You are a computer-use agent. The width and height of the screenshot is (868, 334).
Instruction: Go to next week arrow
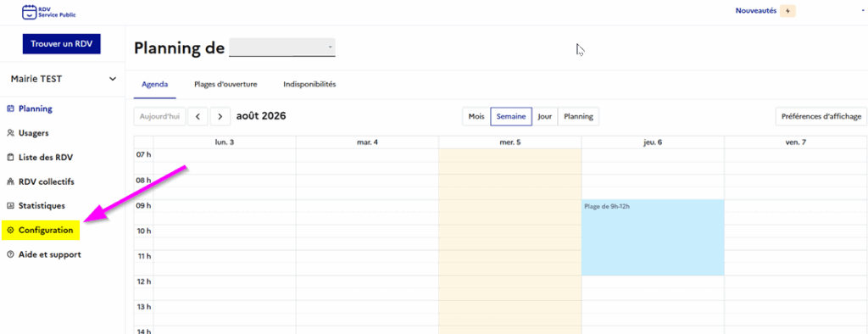click(x=220, y=117)
